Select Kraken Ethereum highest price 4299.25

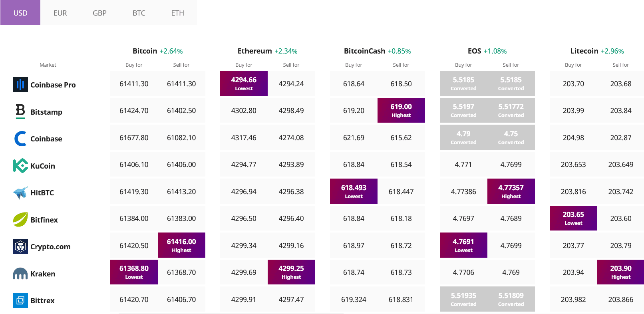click(x=291, y=272)
